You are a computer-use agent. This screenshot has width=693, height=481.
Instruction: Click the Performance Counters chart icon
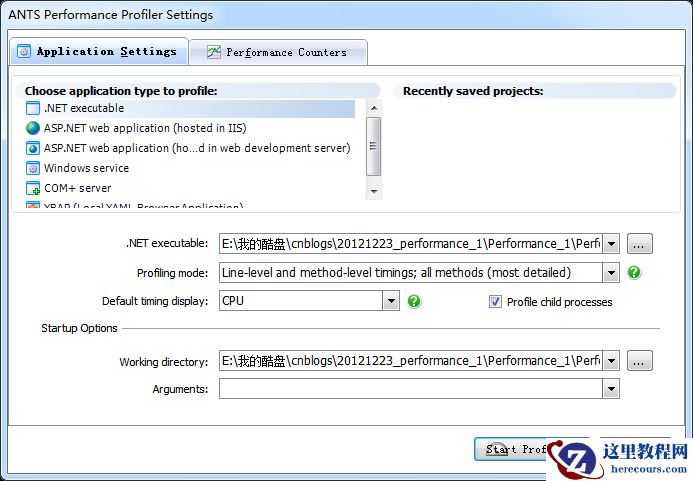pos(214,52)
